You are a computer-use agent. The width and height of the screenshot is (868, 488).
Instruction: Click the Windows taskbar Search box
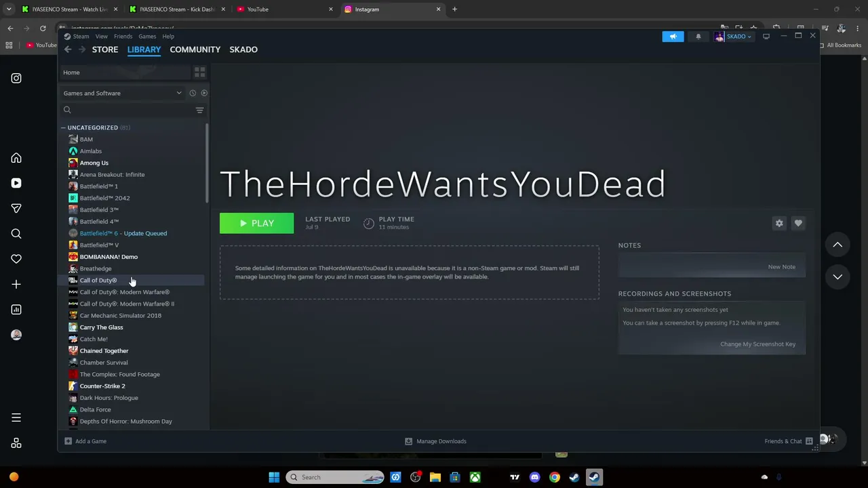click(335, 477)
